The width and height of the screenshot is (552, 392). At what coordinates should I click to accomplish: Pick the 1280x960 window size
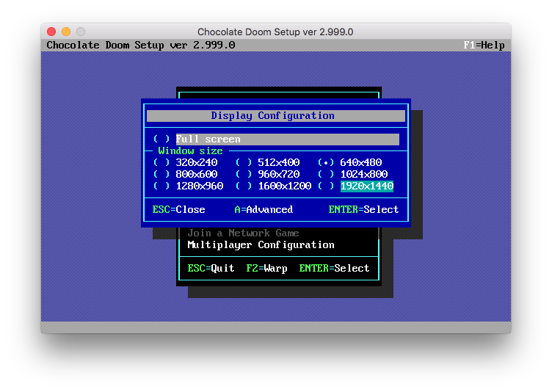189,186
